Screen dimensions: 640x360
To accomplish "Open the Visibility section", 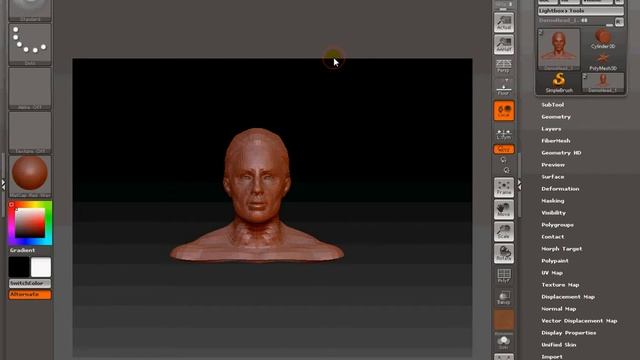I will pos(553,213).
